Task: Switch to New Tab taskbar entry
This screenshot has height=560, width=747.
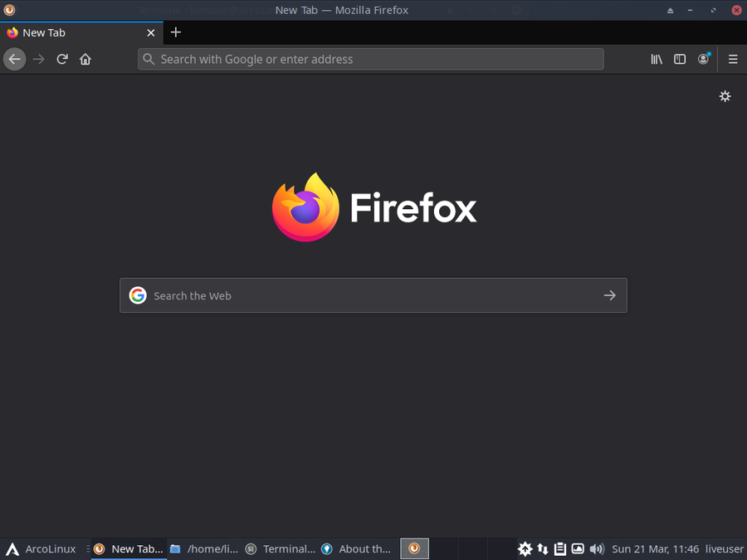Action: 129,549
